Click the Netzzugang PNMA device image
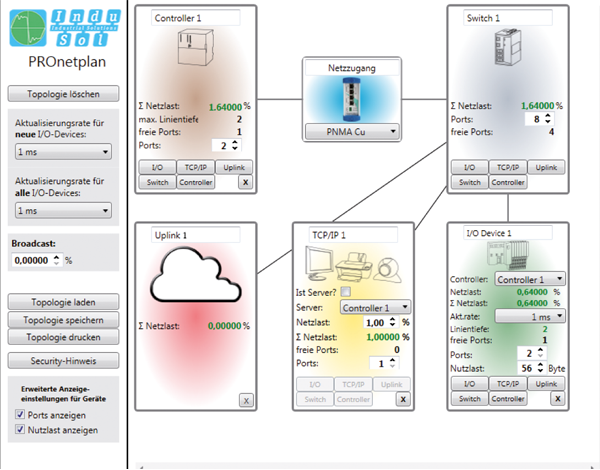The width and height of the screenshot is (600, 470). [351, 101]
